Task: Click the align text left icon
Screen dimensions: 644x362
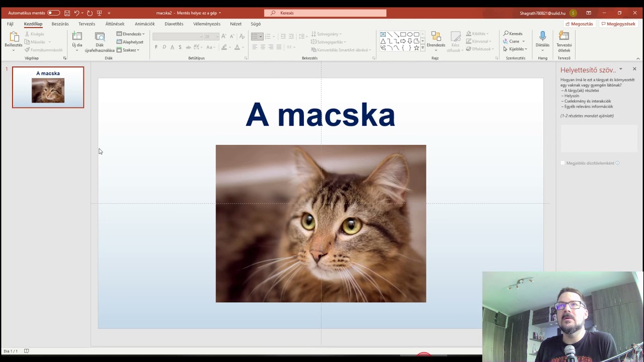Action: [x=255, y=47]
